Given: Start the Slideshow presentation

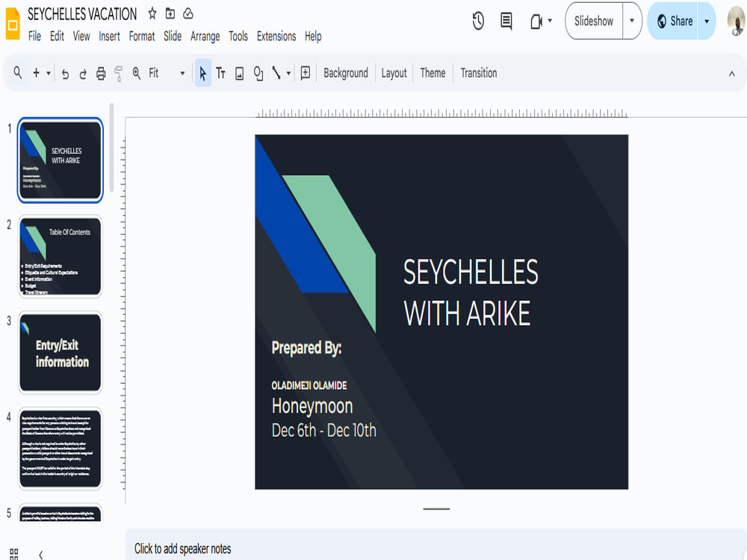Looking at the screenshot, I should 594,21.
